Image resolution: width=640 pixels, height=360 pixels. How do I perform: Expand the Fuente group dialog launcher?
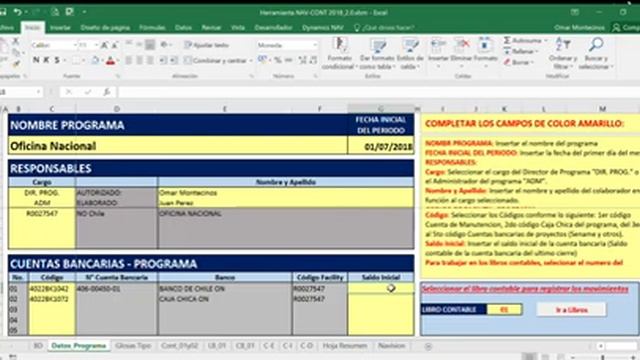[x=118, y=76]
